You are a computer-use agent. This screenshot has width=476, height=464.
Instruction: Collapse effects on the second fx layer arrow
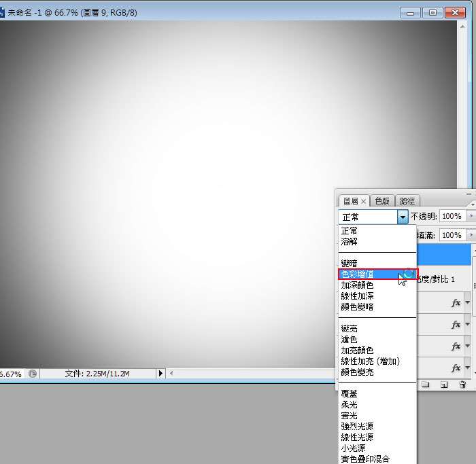tap(468, 325)
